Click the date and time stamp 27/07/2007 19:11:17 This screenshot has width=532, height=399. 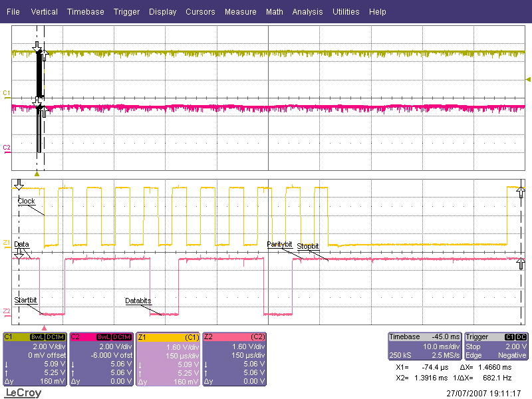click(x=484, y=393)
